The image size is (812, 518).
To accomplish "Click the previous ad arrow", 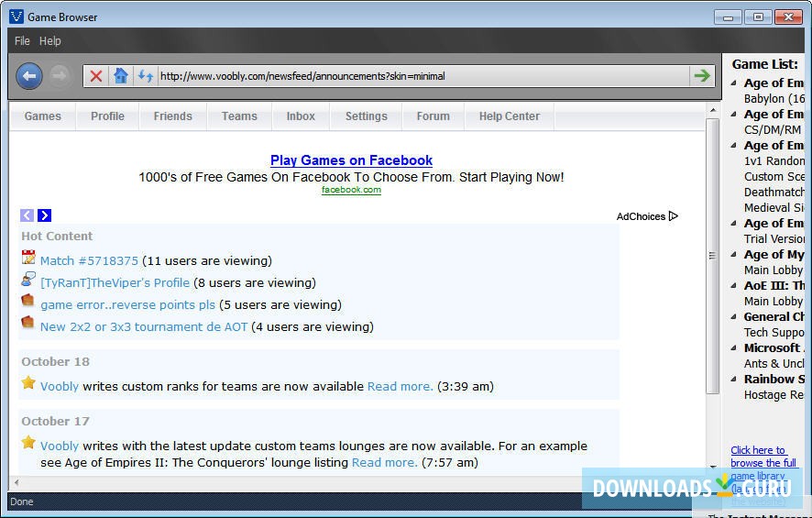I will 27,215.
